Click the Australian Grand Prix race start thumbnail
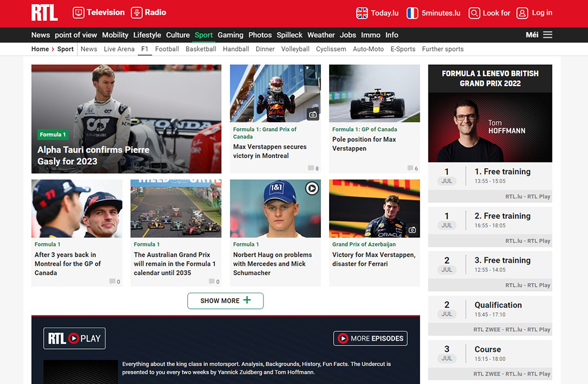The height and width of the screenshot is (384, 588). click(x=176, y=208)
